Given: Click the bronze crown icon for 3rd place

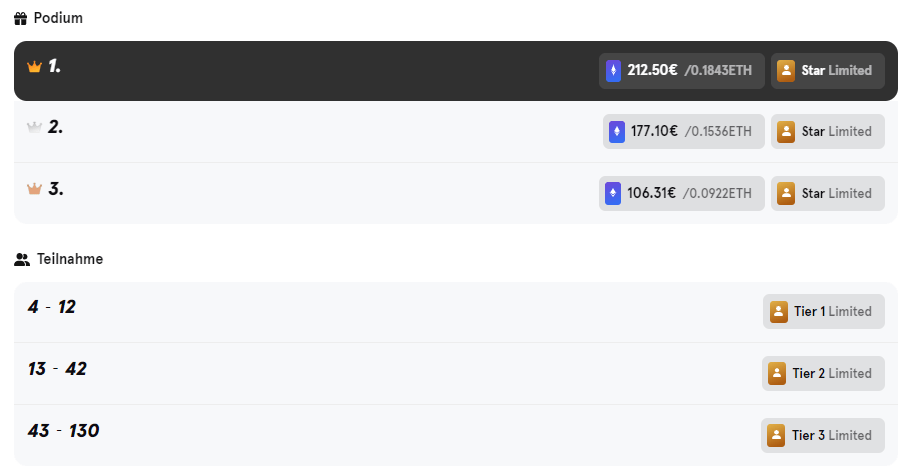Looking at the screenshot, I should pyautogui.click(x=35, y=189).
